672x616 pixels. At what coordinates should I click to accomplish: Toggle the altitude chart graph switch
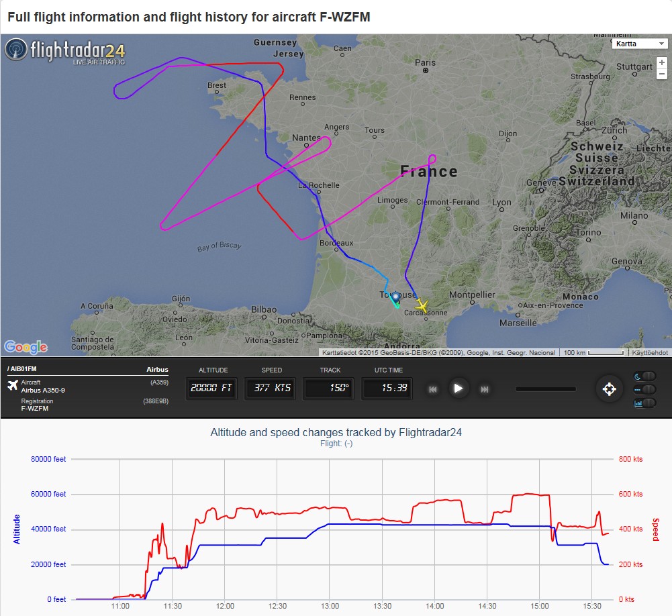point(644,403)
